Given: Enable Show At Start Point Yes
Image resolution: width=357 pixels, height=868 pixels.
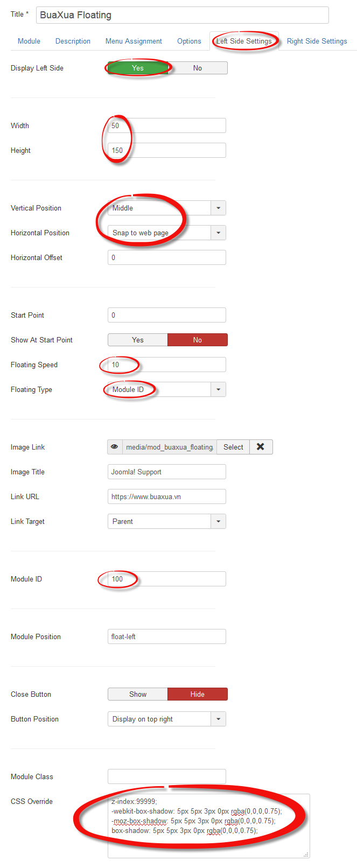Looking at the screenshot, I should (x=138, y=340).
